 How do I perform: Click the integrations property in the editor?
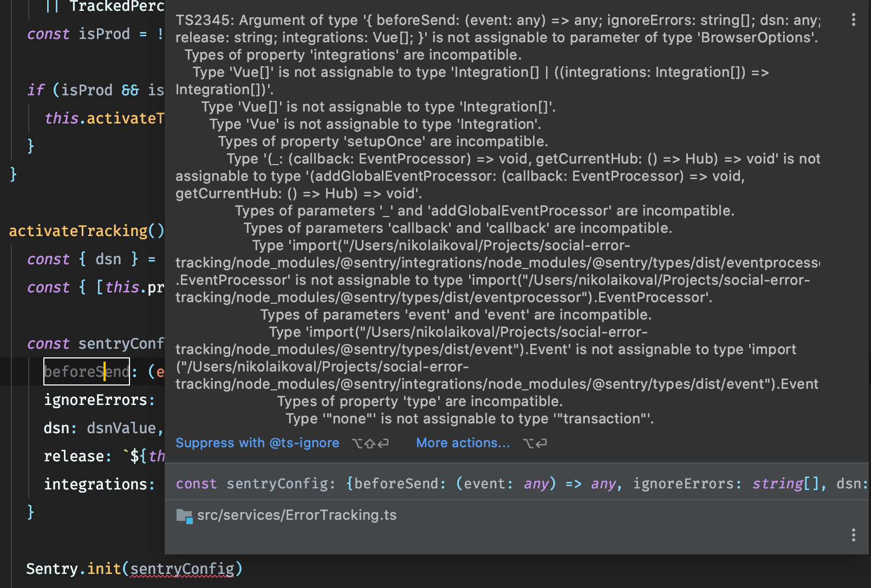click(x=99, y=485)
